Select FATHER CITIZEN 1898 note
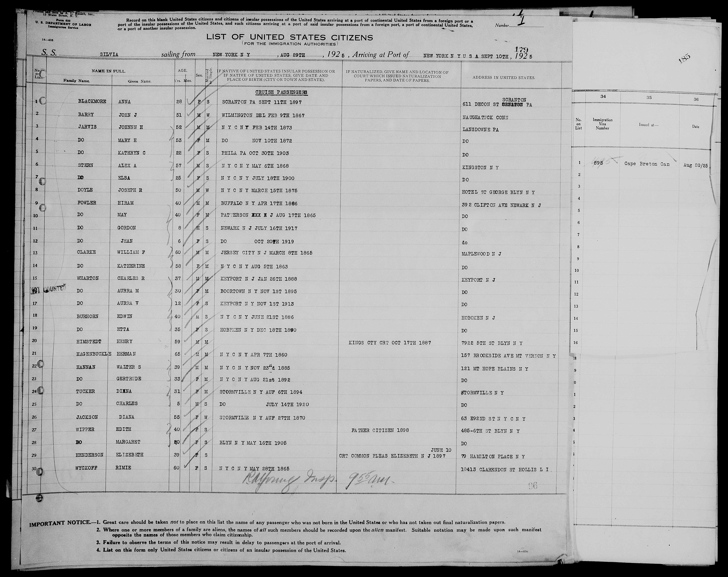This screenshot has height=577, width=728. pyautogui.click(x=380, y=430)
